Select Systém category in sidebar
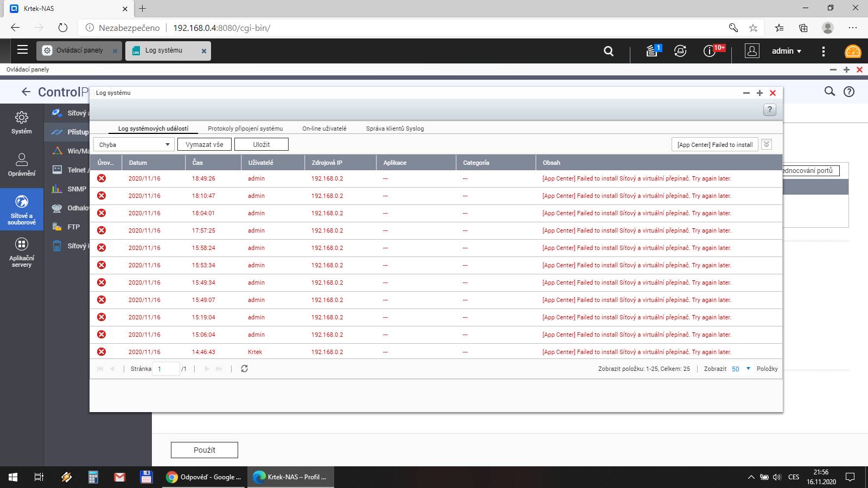The height and width of the screenshot is (488, 868). tap(22, 123)
